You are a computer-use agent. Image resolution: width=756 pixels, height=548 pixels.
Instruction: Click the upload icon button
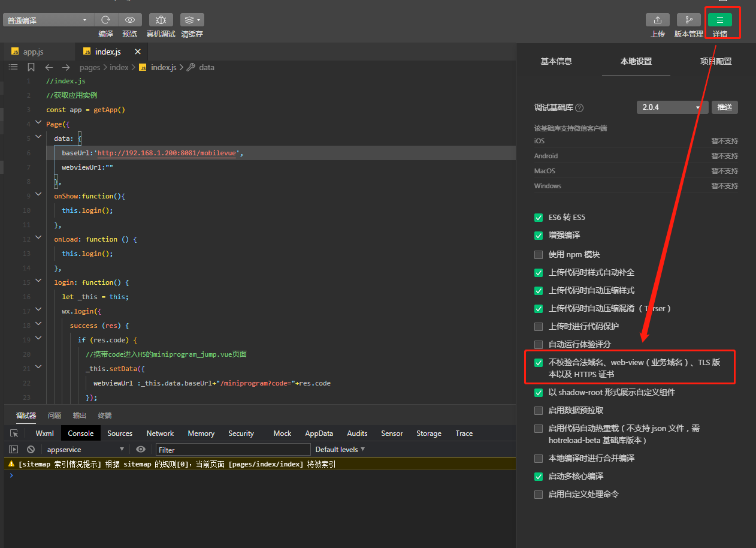pos(657,20)
